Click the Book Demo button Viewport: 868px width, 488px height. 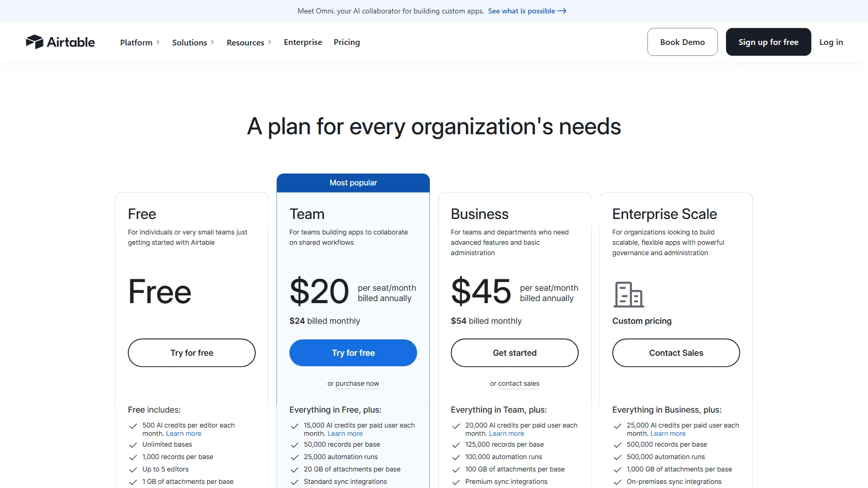click(683, 42)
